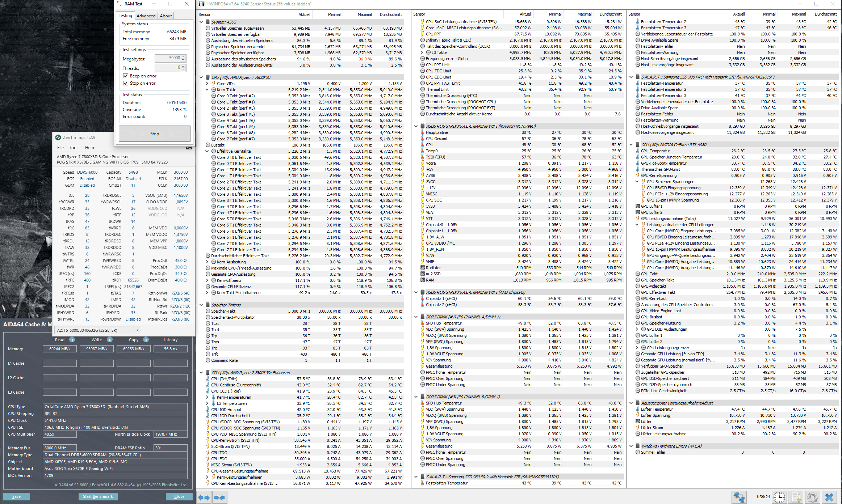This screenshot has height=504, width=842.
Task: Open the ZenTimings Tools menu
Action: point(74,148)
